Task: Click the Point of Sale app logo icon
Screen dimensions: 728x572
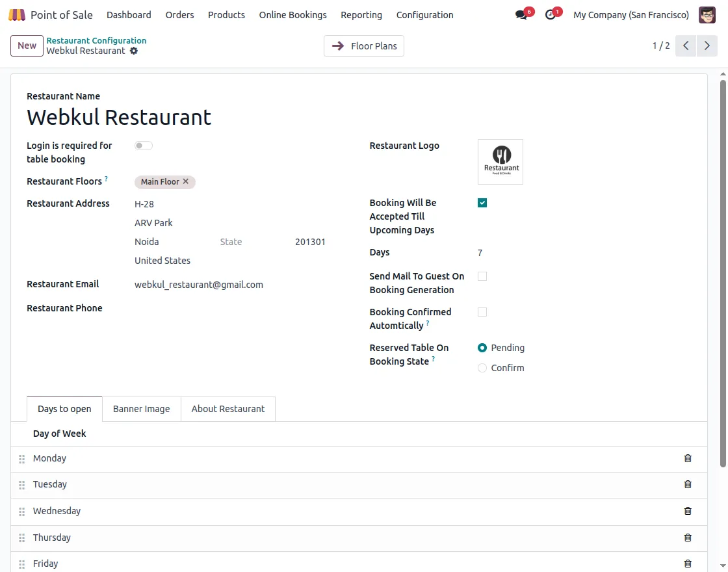Action: (x=17, y=15)
